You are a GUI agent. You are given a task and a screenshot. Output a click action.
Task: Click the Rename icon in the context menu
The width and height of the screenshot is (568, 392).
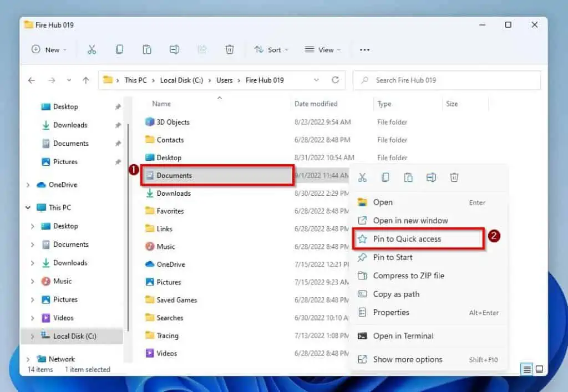click(x=431, y=177)
